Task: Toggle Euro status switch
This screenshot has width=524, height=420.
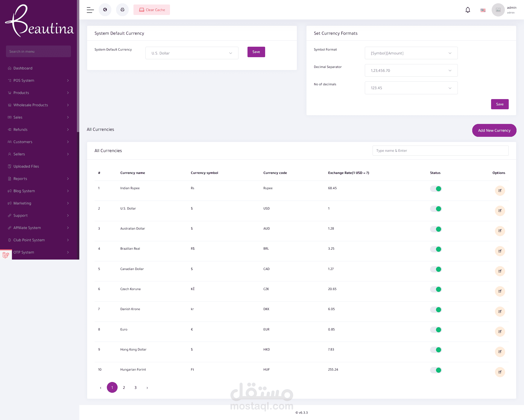Action: click(x=436, y=330)
